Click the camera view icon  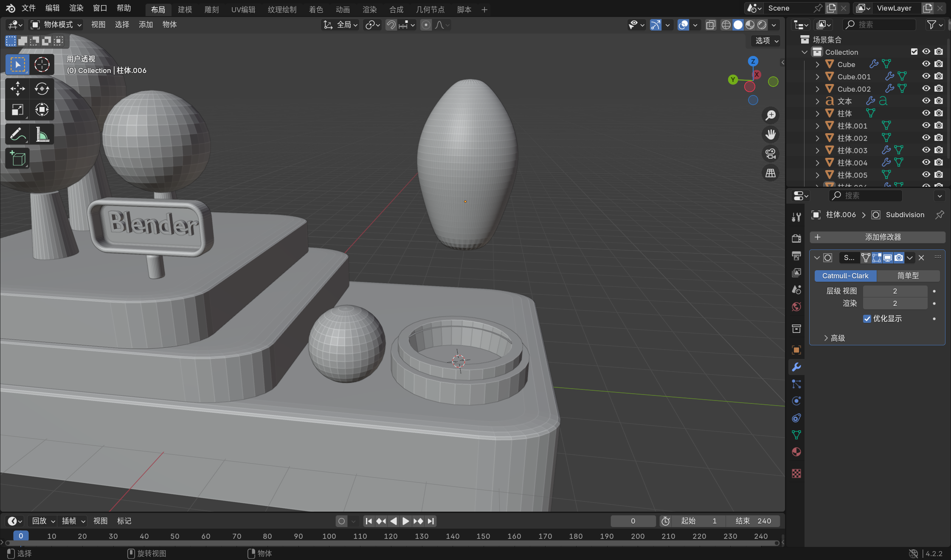pos(770,154)
